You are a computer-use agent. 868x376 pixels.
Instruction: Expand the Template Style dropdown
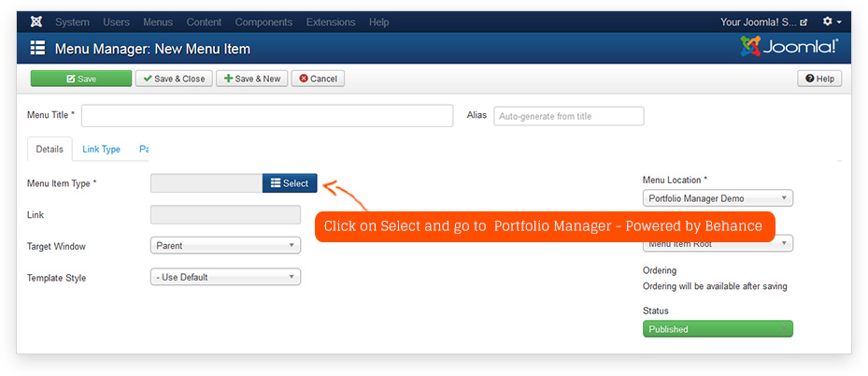225,277
